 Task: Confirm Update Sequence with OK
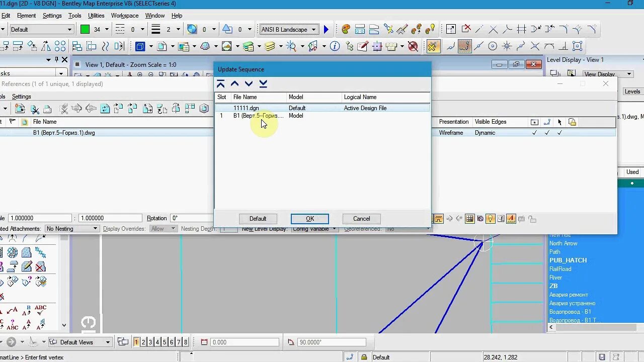click(310, 219)
